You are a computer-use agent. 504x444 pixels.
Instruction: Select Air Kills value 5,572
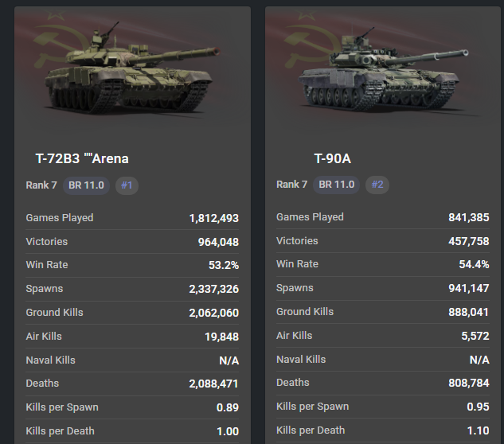click(474, 336)
